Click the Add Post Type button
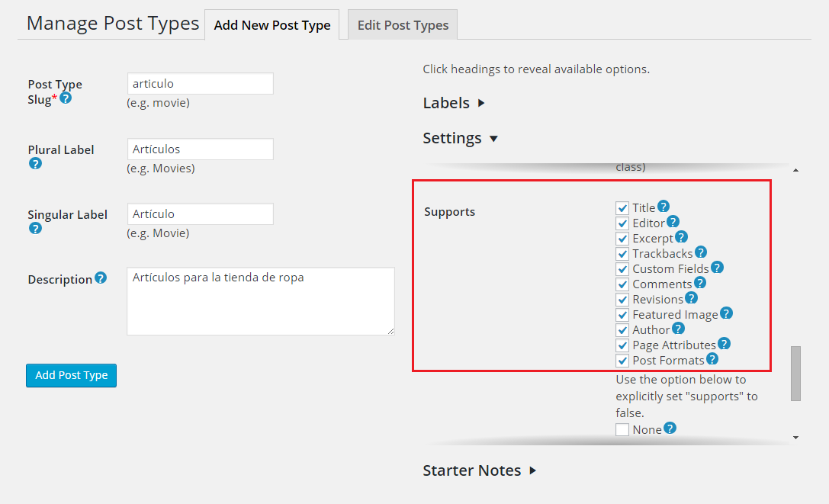The height and width of the screenshot is (504, 829). [x=72, y=375]
